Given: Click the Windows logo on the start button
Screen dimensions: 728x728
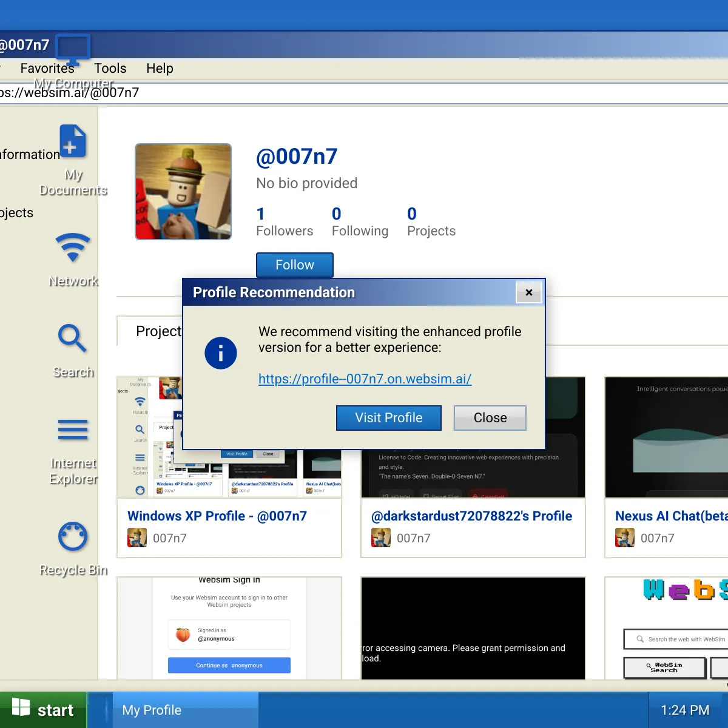Looking at the screenshot, I should 21,707.
